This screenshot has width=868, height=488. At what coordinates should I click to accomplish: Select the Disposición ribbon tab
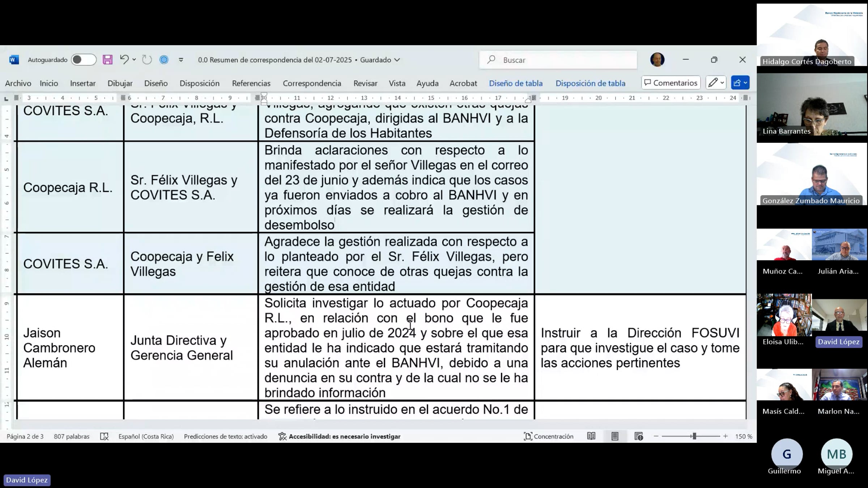[x=200, y=83]
